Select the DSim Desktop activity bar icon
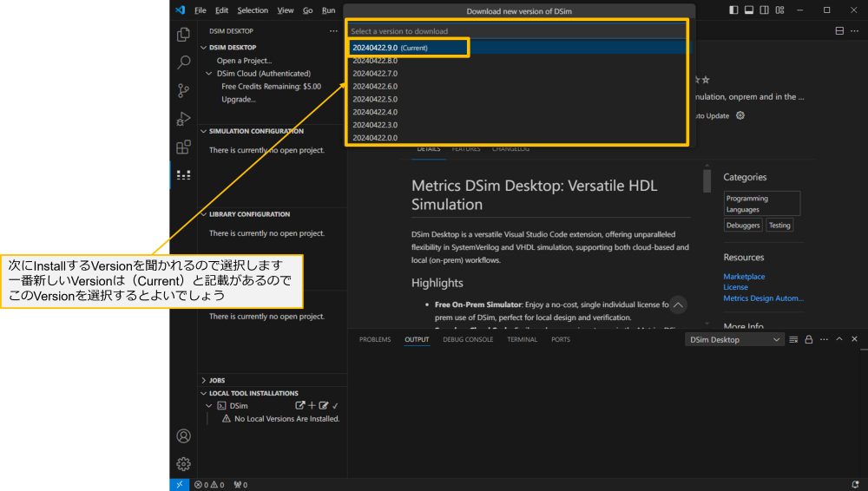The width and height of the screenshot is (868, 491). pos(183,175)
